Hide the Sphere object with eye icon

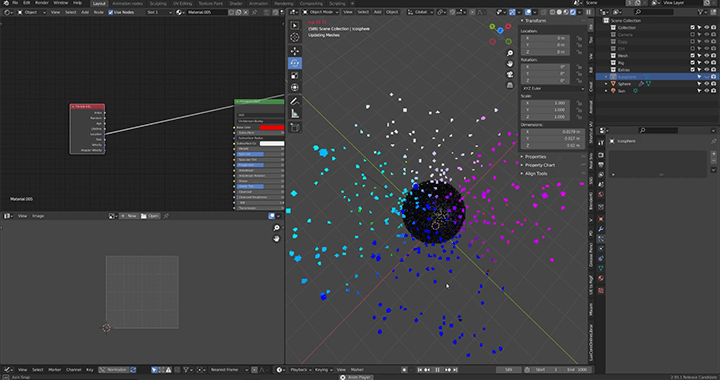tap(707, 84)
